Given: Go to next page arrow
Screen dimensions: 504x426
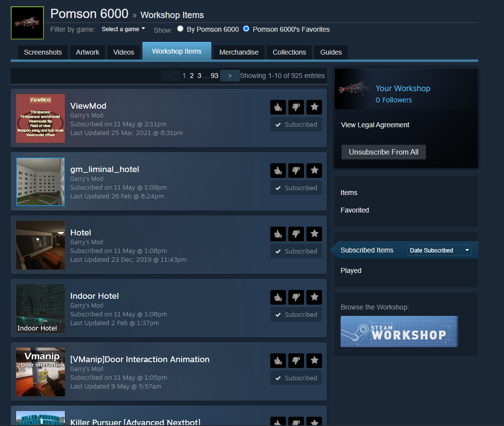Looking at the screenshot, I should pos(230,76).
